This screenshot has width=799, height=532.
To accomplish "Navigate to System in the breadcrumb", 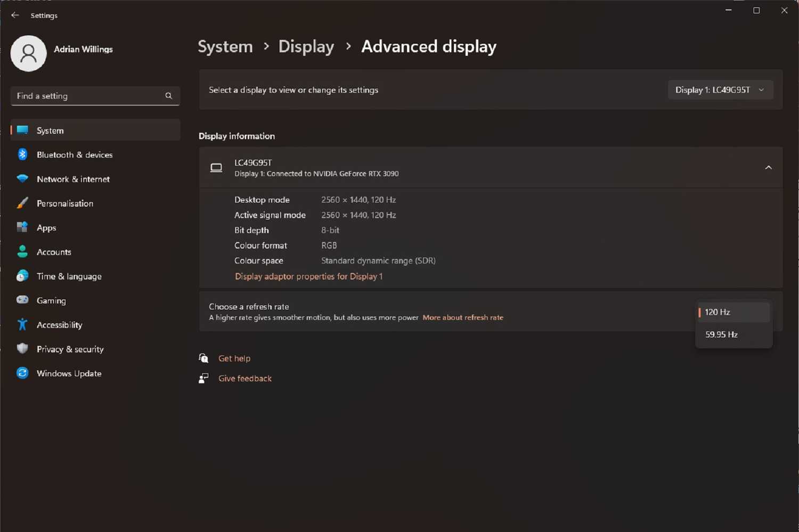I will pos(225,47).
